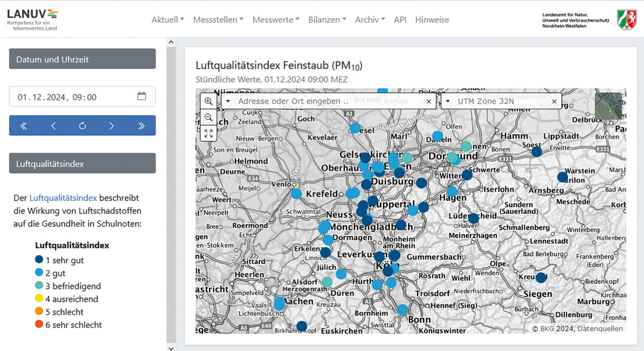Viewport: 644px width, 351px height.
Task: Open the Messstellen dropdown menu
Action: (x=218, y=20)
